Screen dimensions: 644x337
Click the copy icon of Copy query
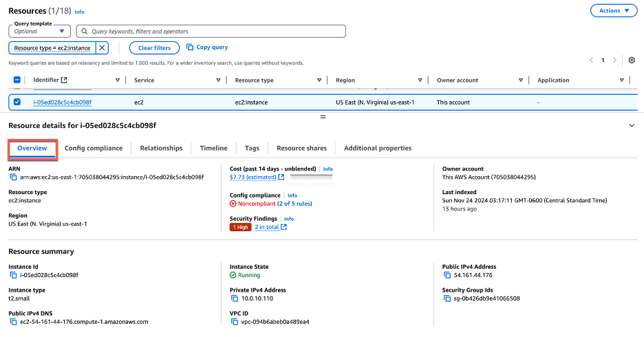click(190, 47)
